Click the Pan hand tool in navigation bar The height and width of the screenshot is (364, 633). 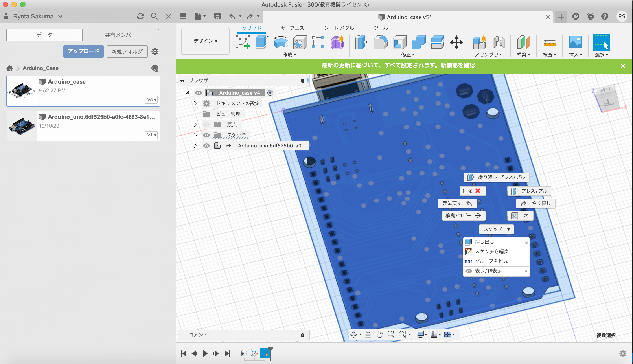pos(379,334)
